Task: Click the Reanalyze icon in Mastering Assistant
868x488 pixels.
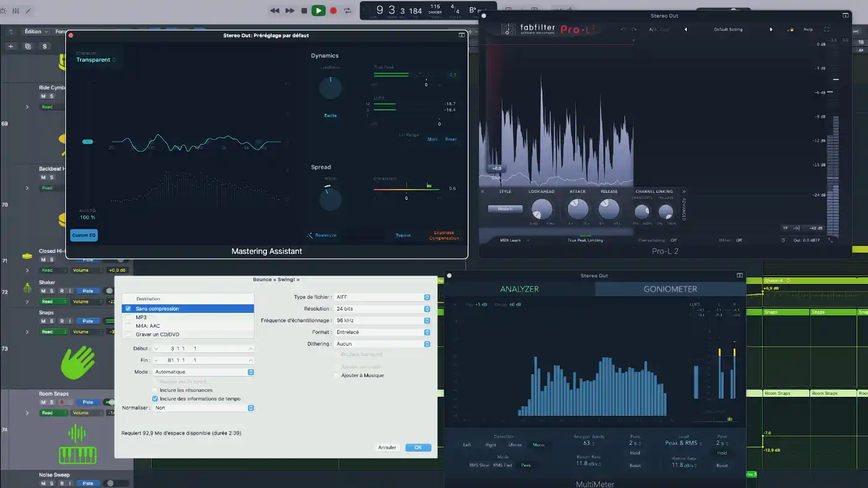Action: coord(310,235)
